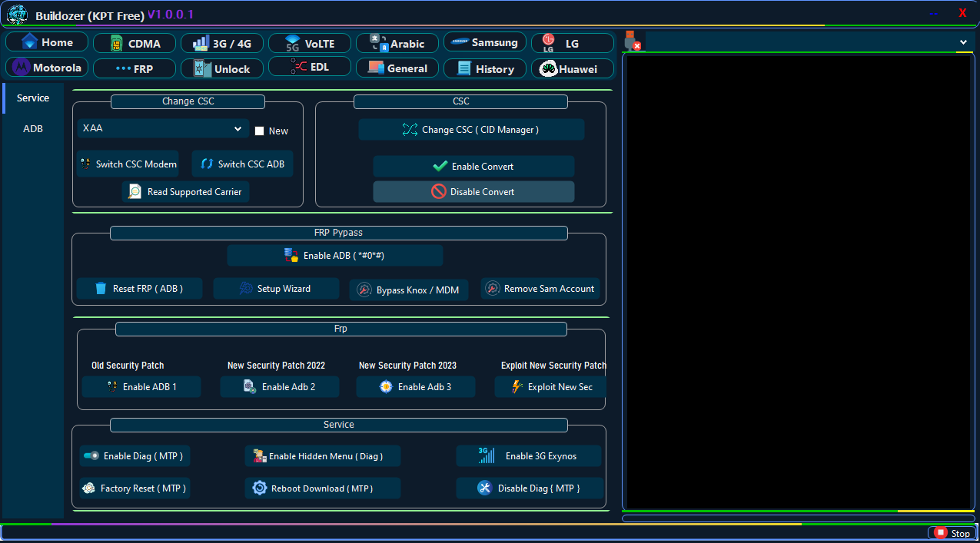Tick the New checkbox
This screenshot has width=980, height=543.
(260, 131)
